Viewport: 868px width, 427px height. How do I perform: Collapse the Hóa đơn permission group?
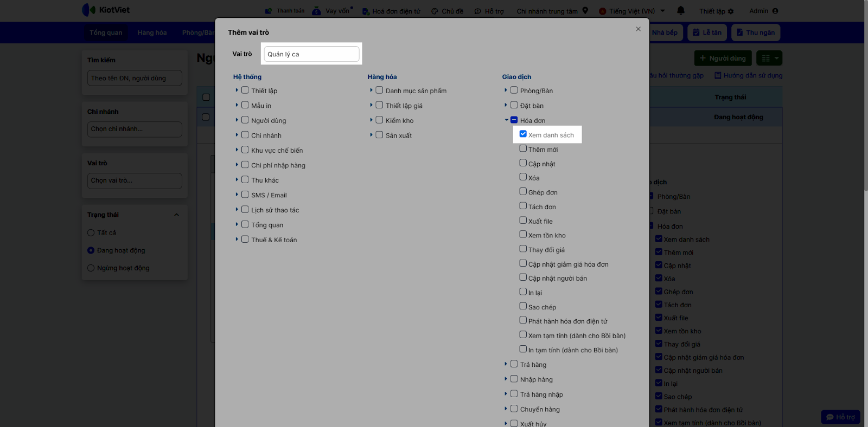pyautogui.click(x=506, y=120)
